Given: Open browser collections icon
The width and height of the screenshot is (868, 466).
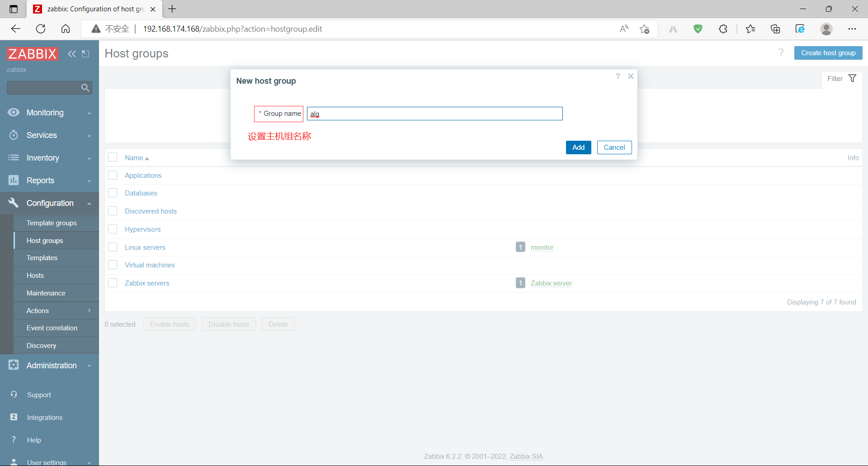Looking at the screenshot, I should click(x=775, y=29).
